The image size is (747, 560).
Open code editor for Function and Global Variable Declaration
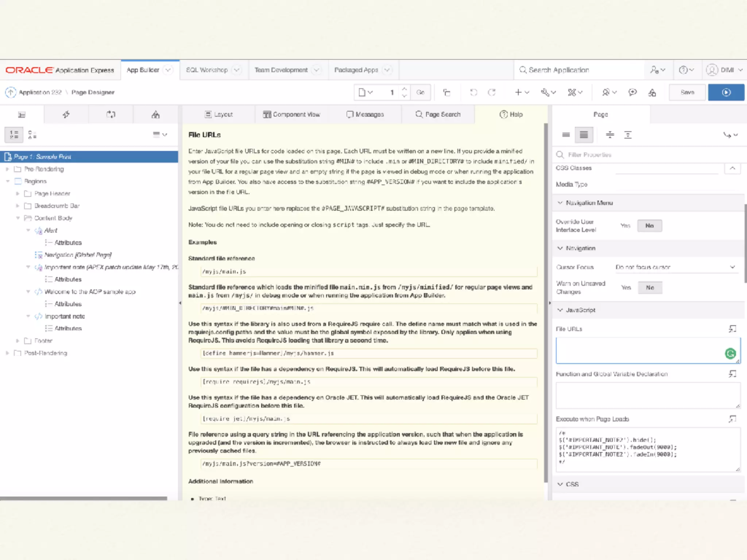click(x=732, y=374)
